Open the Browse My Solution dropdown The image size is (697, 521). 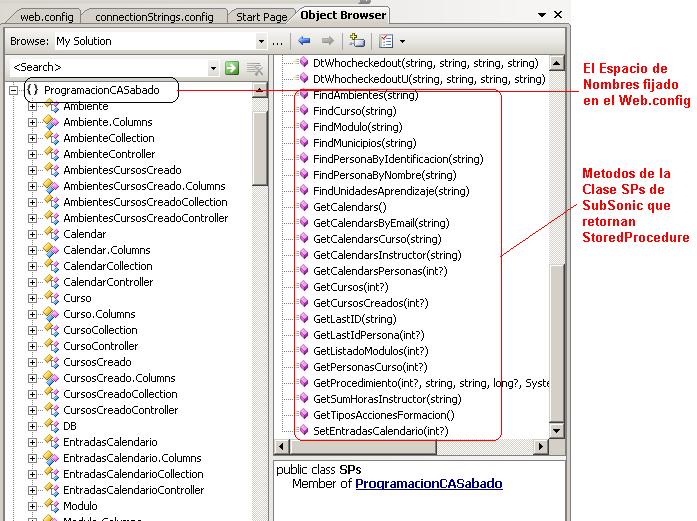tap(261, 42)
